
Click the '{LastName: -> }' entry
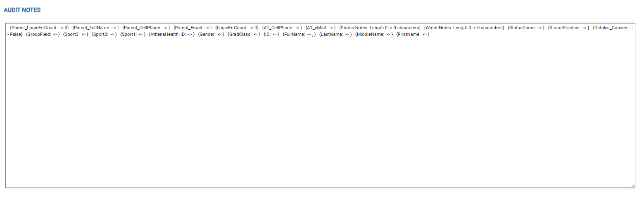pyautogui.click(x=335, y=34)
